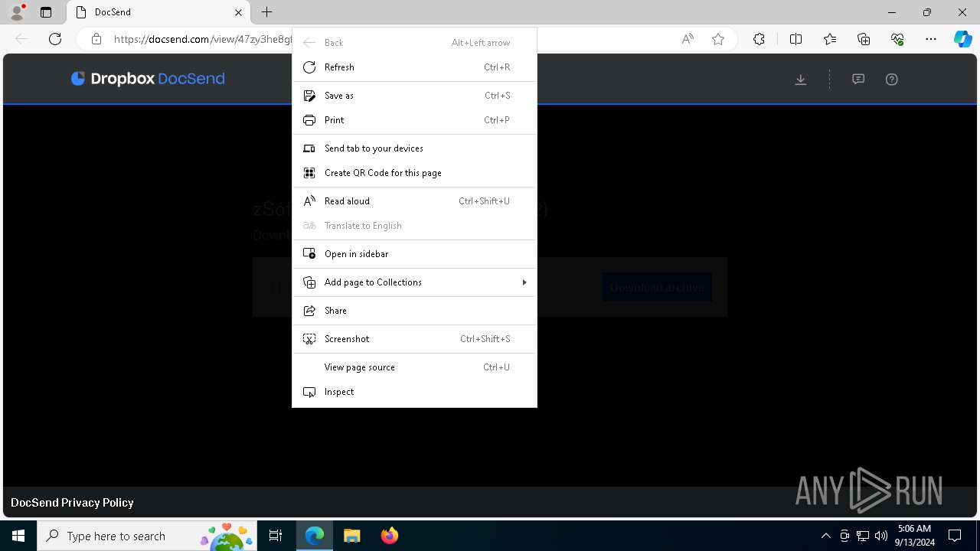Click the Inspect icon in context menu
The width and height of the screenshot is (980, 551).
click(309, 392)
